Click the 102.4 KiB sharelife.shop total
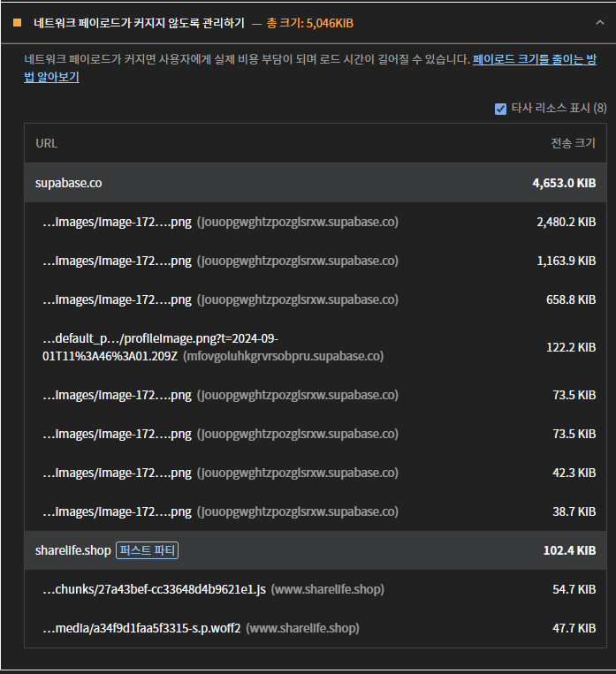The image size is (616, 674). pyautogui.click(x=569, y=550)
